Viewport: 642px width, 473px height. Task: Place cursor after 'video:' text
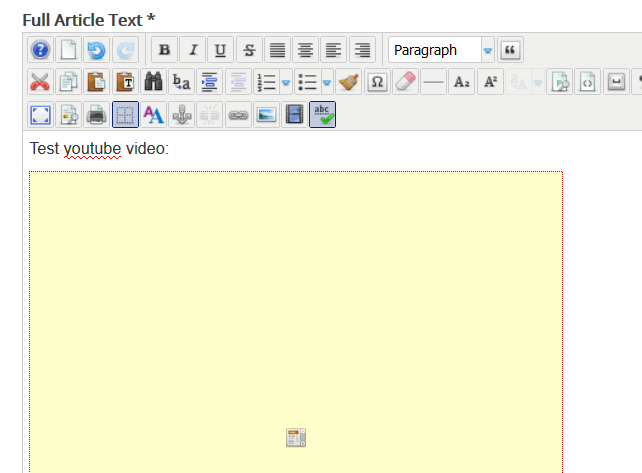point(169,149)
